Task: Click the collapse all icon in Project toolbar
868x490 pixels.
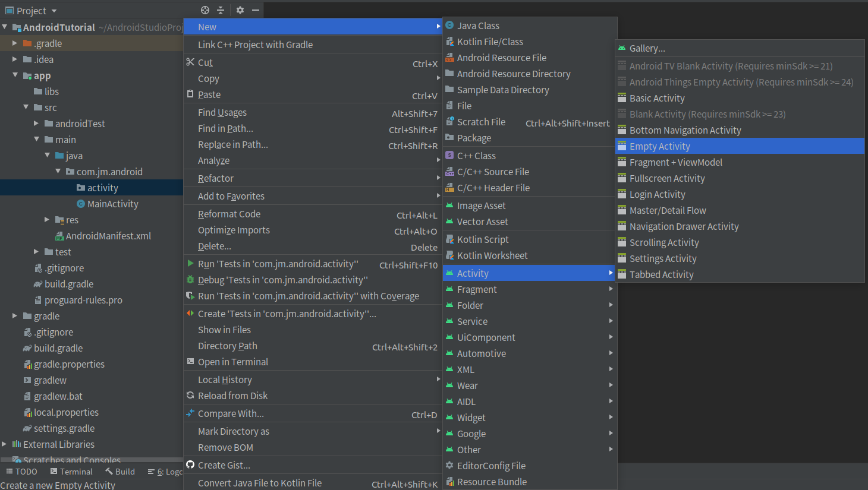Action: point(221,10)
